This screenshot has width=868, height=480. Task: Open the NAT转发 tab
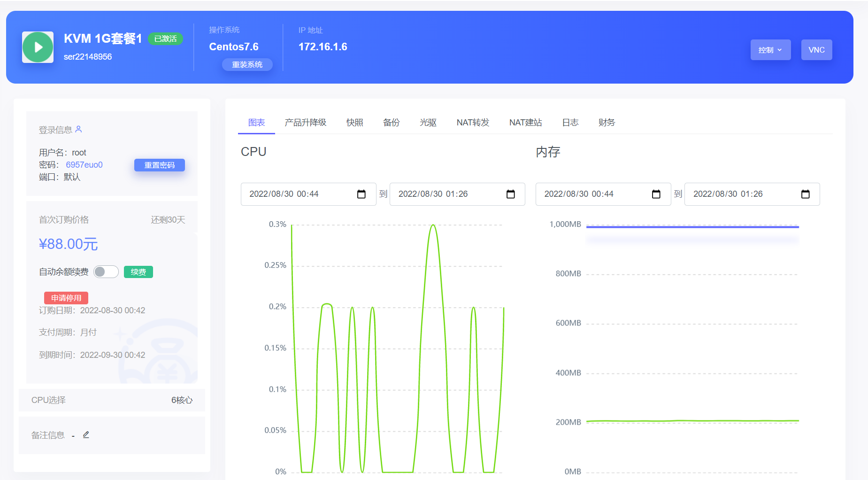coord(473,123)
